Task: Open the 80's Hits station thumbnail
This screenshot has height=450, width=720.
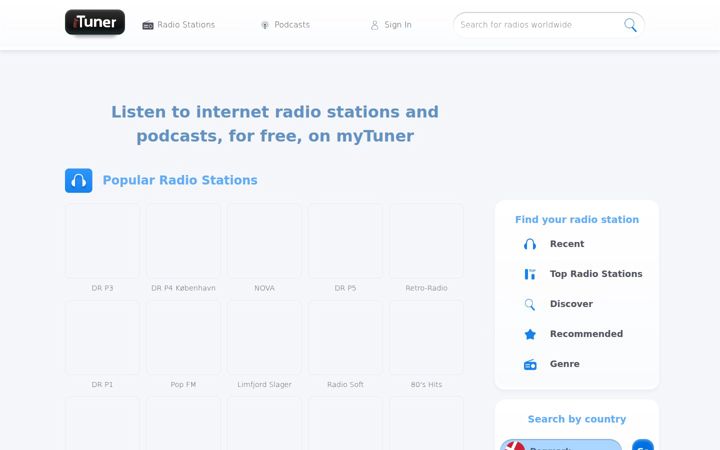Action: (x=426, y=338)
